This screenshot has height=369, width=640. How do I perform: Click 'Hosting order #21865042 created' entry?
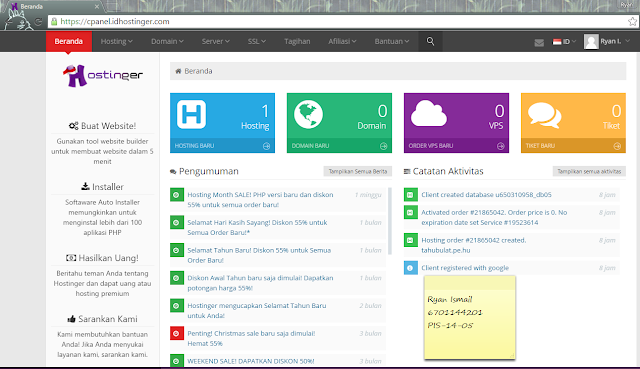pos(473,245)
